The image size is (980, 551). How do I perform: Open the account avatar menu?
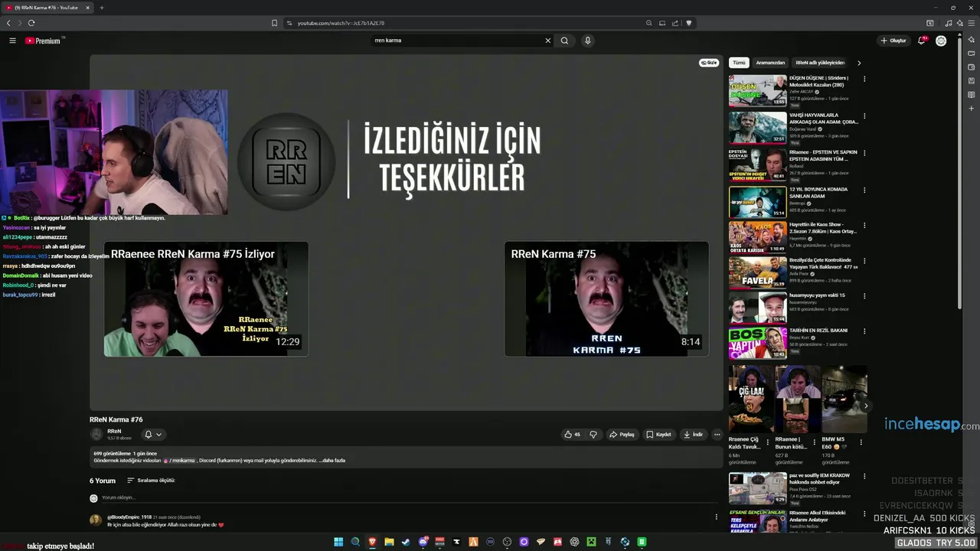[x=941, y=41]
